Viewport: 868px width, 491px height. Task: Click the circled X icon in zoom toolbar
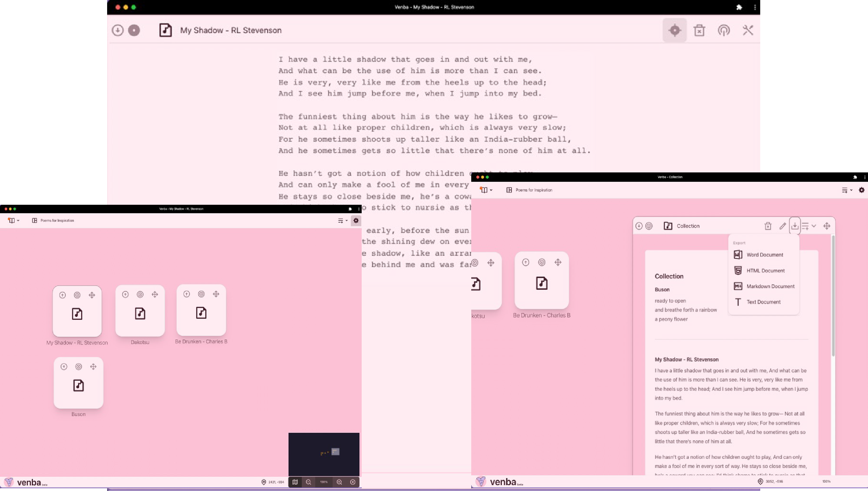tap(353, 482)
